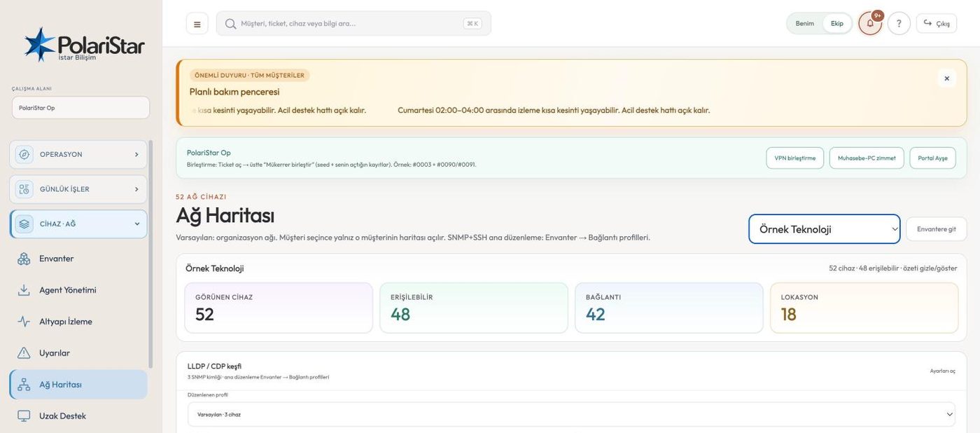Click the Uzak Destek monitor icon
This screenshot has height=433, width=980.
[x=24, y=416]
